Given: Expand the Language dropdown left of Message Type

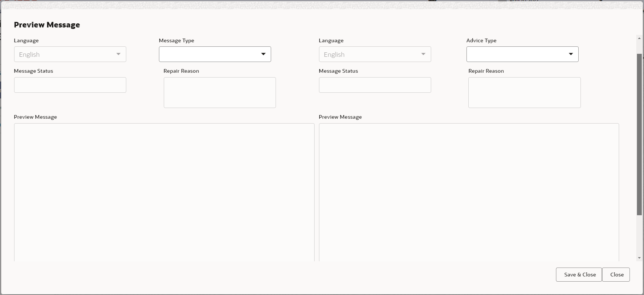Looking at the screenshot, I should coord(70,54).
